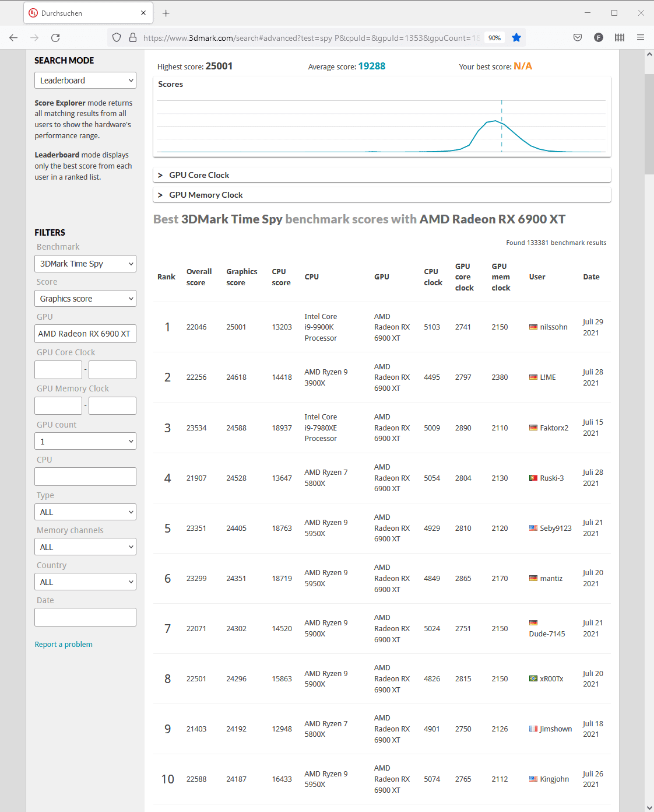Click the Date filter input field
This screenshot has height=812, width=654.
pyautogui.click(x=85, y=617)
